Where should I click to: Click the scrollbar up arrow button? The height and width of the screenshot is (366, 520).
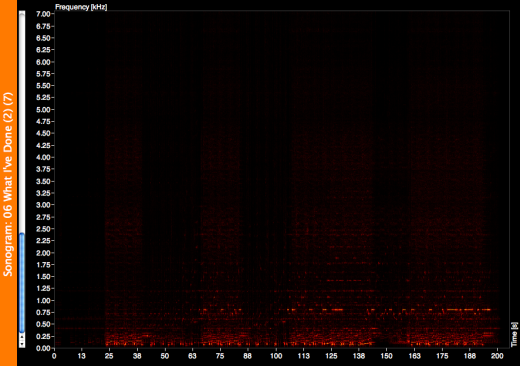(x=22, y=337)
